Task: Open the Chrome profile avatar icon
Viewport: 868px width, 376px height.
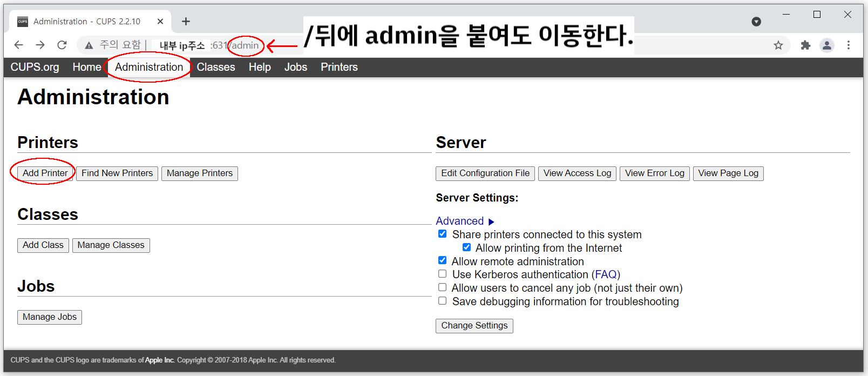Action: point(827,45)
